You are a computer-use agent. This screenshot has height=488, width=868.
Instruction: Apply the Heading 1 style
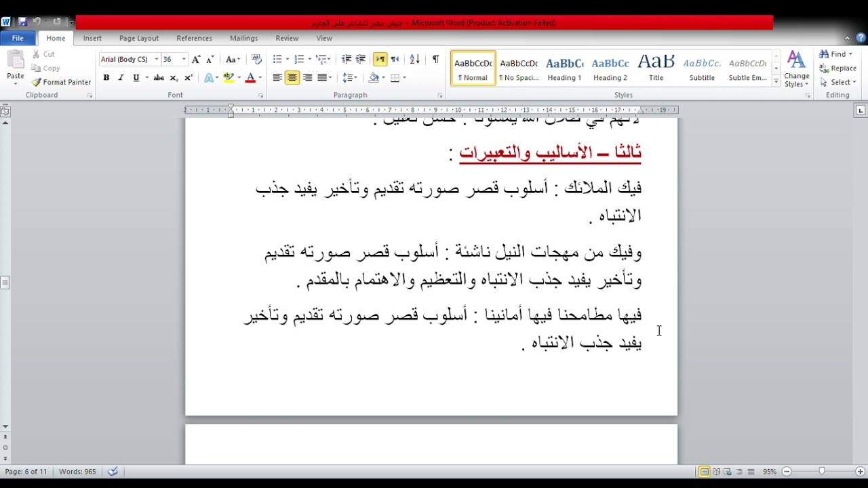[564, 68]
